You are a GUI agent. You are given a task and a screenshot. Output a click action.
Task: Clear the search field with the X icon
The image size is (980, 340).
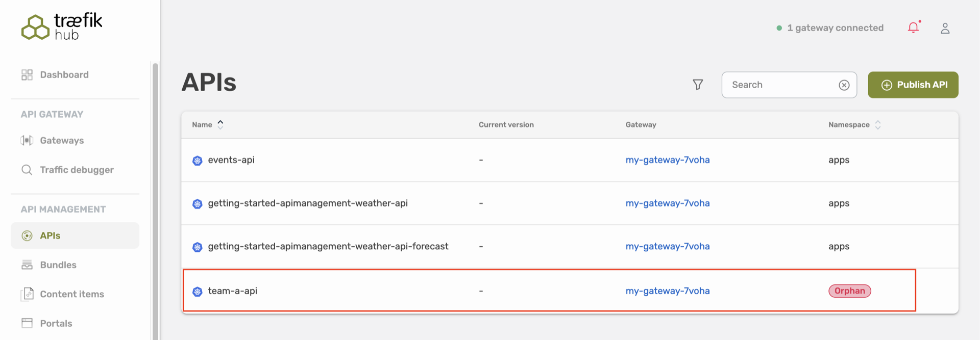tap(844, 85)
